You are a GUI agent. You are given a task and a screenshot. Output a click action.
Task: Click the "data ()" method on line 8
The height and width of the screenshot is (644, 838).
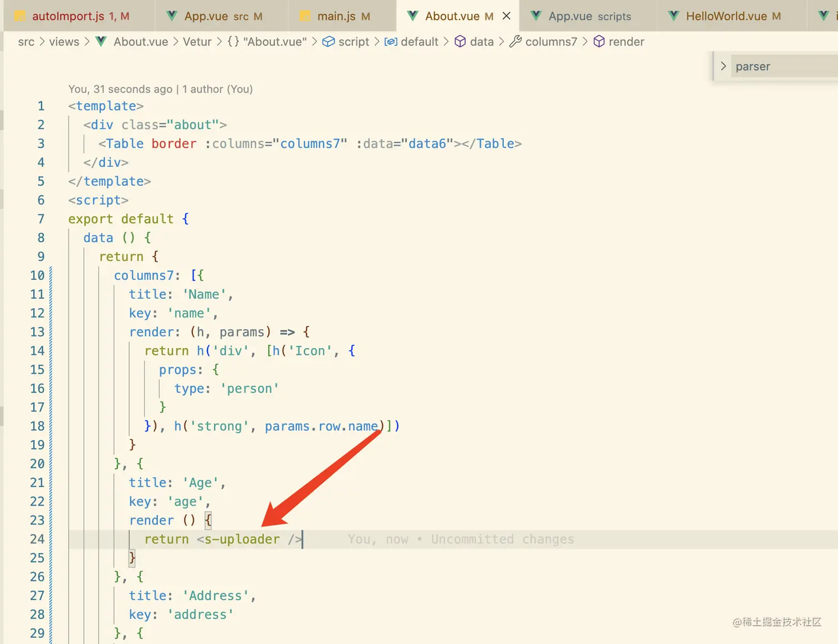pyautogui.click(x=109, y=238)
